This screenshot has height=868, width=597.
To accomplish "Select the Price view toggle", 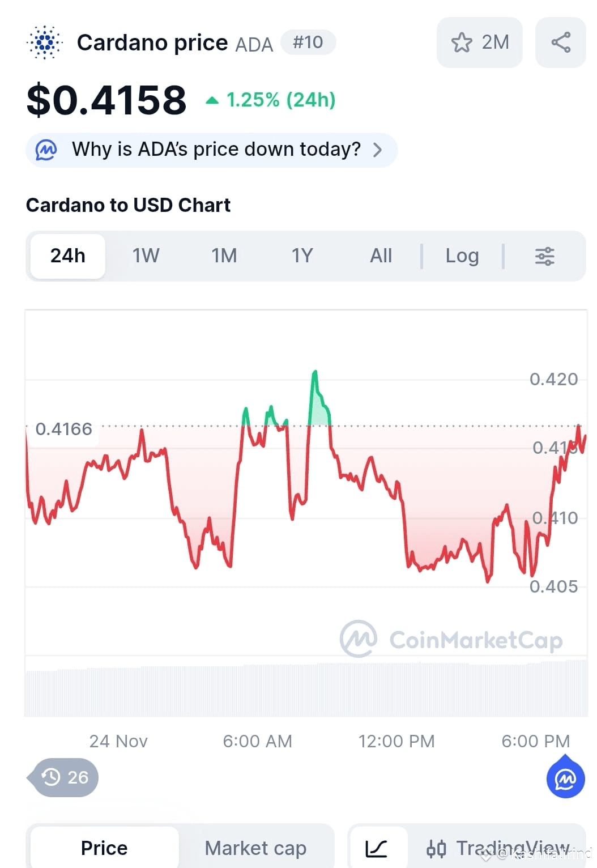I will click(104, 848).
